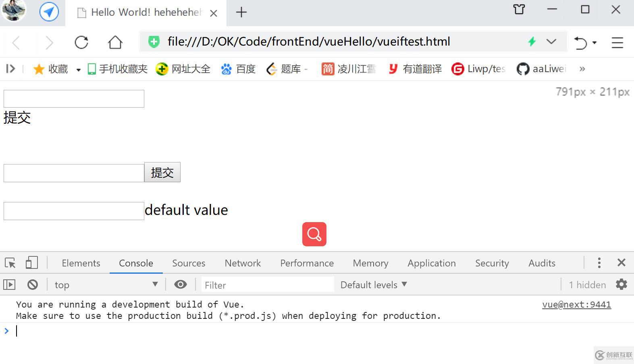Screen dimensions: 634x364
Task: Open dropdown next to undo arrow
Action: pyautogui.click(x=595, y=43)
